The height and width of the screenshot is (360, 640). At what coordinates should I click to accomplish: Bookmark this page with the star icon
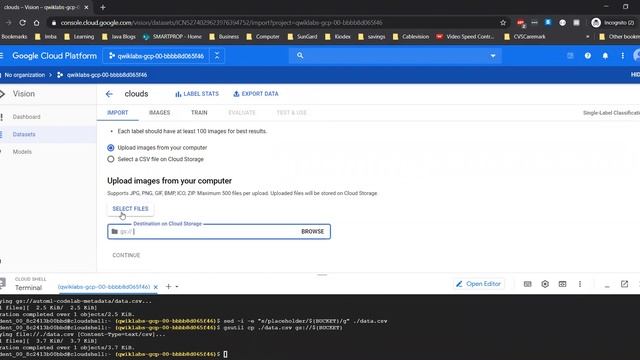503,23
